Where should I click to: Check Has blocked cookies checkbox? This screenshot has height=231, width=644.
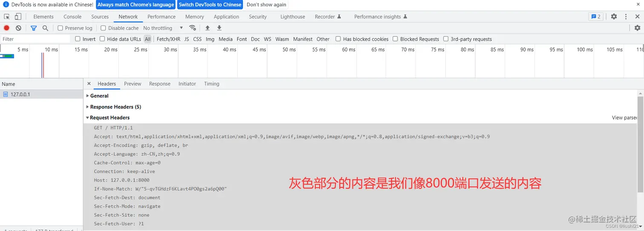[338, 39]
